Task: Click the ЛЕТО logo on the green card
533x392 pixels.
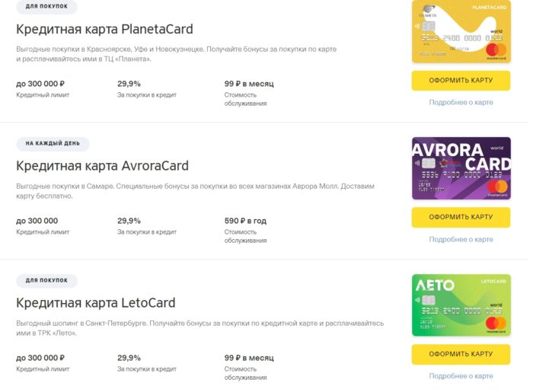Action: [435, 285]
